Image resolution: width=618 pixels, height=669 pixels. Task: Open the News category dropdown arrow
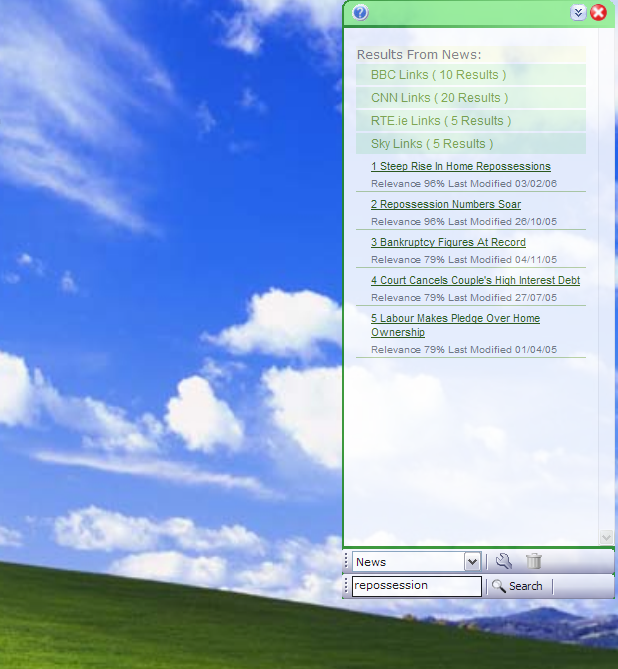tap(472, 562)
